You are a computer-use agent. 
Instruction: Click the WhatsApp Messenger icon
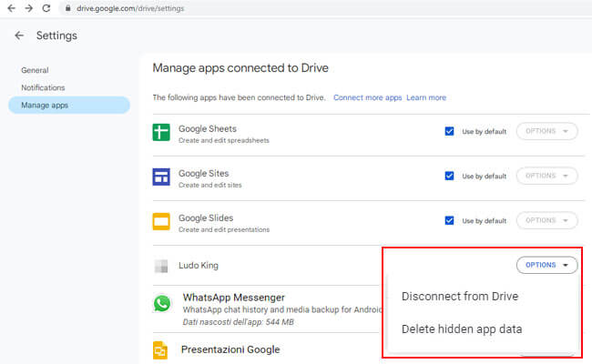point(162,303)
